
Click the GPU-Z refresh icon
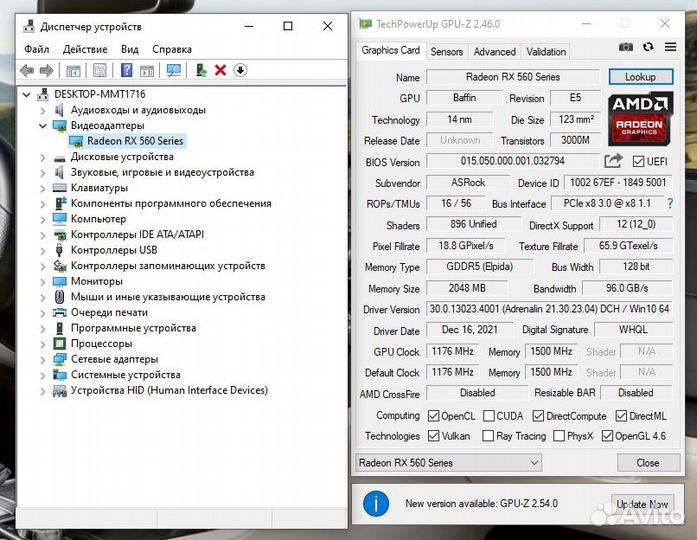click(x=648, y=47)
